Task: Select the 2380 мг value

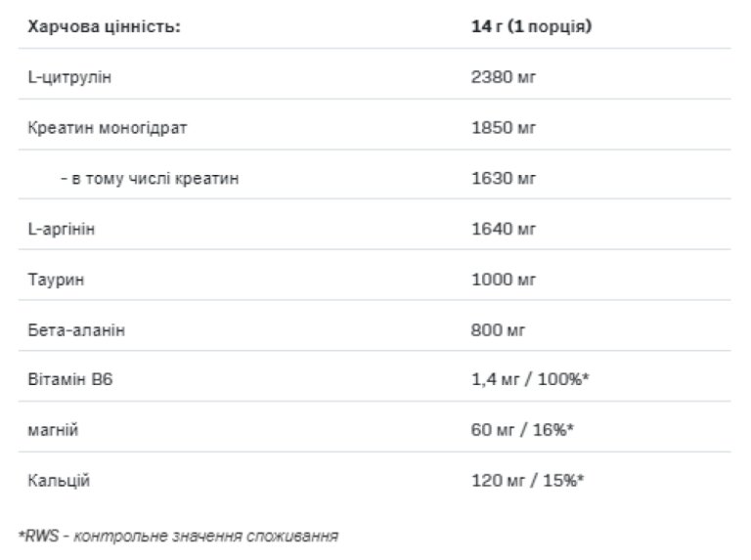Action: [x=504, y=76]
